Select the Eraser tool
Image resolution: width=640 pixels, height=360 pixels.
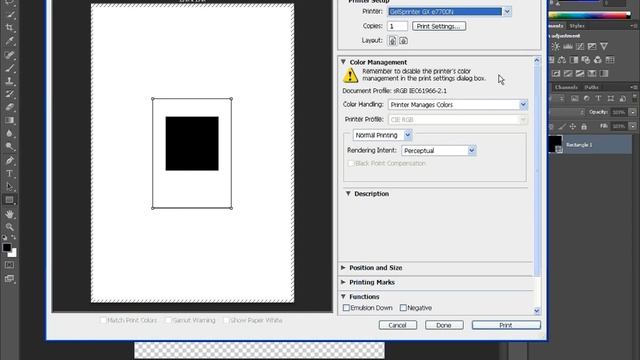pyautogui.click(x=9, y=107)
